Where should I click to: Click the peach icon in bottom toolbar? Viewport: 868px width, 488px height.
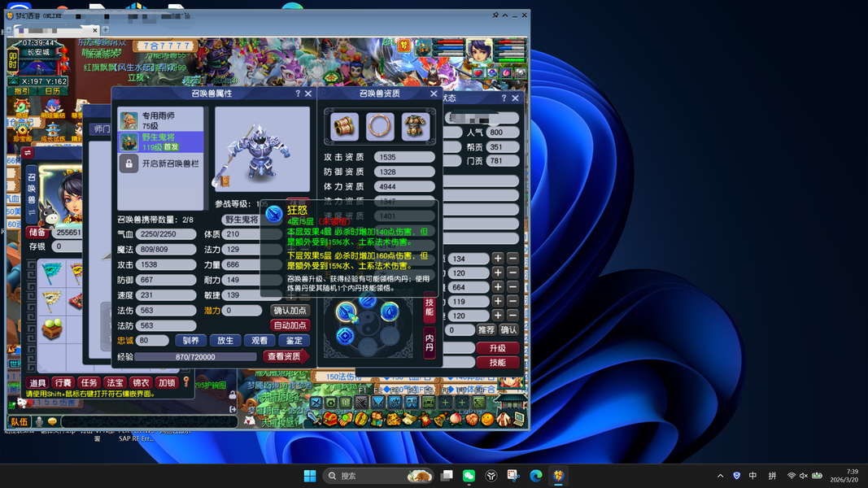tap(456, 419)
